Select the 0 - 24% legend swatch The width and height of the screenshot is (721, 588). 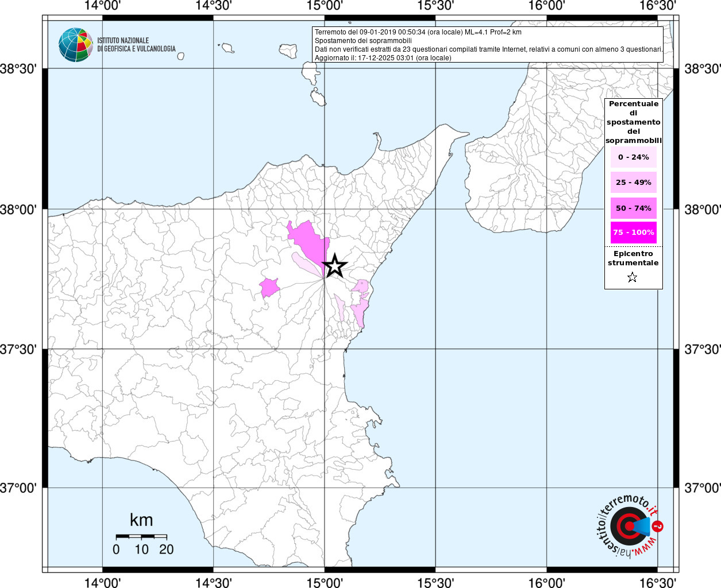633,157
